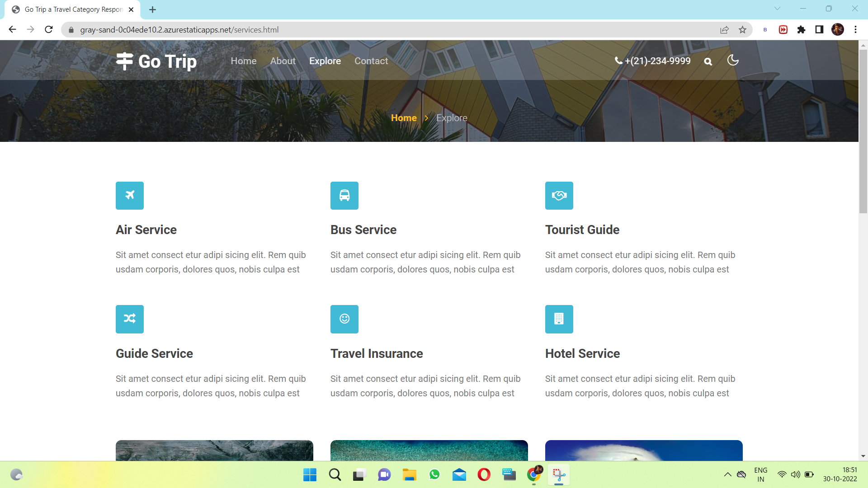868x488 pixels.
Task: Click the page vertical scrollbar thumb
Action: [863, 131]
